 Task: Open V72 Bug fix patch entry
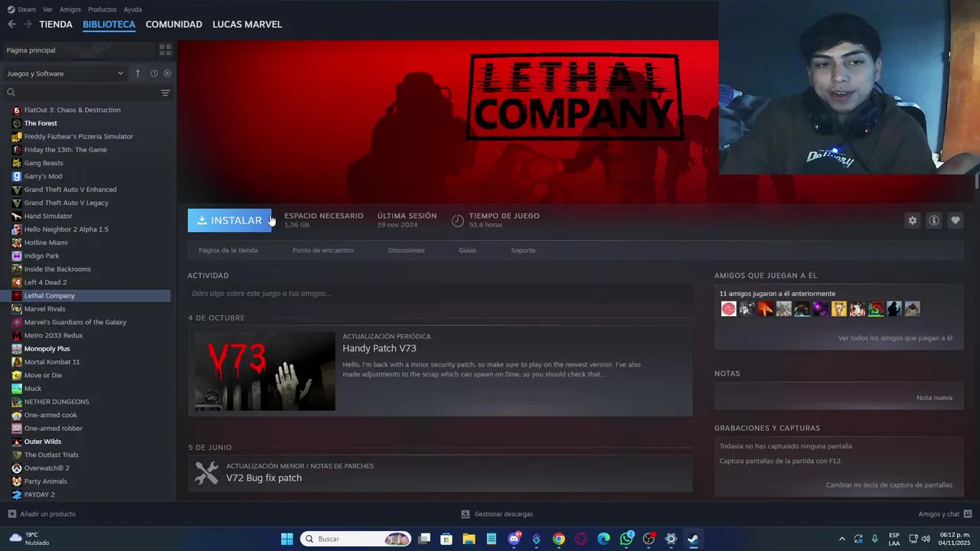click(440, 473)
